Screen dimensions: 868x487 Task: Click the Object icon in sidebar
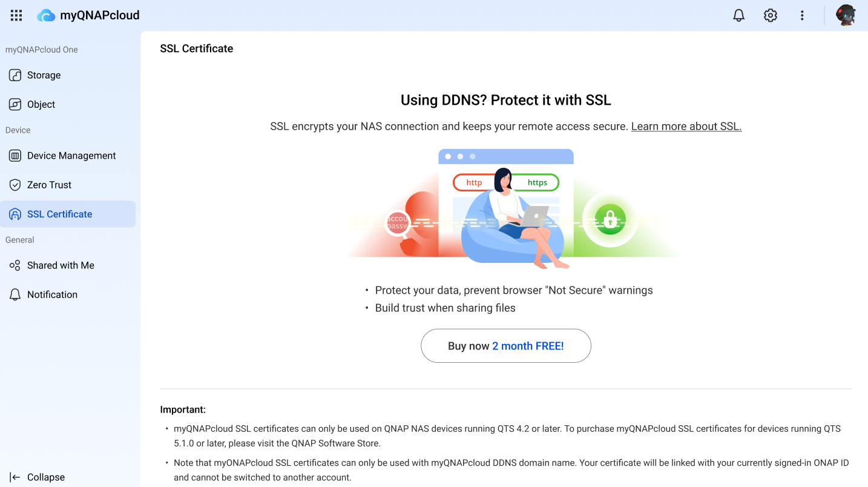(15, 104)
